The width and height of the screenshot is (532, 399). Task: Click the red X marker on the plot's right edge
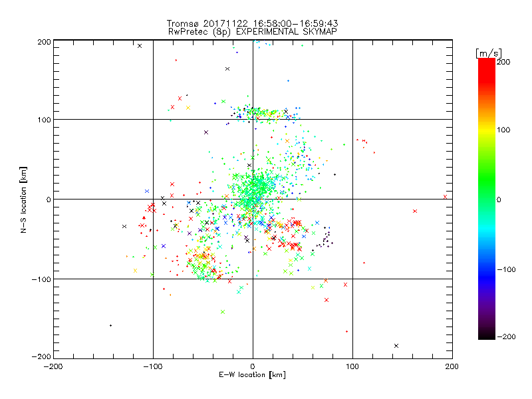click(445, 197)
